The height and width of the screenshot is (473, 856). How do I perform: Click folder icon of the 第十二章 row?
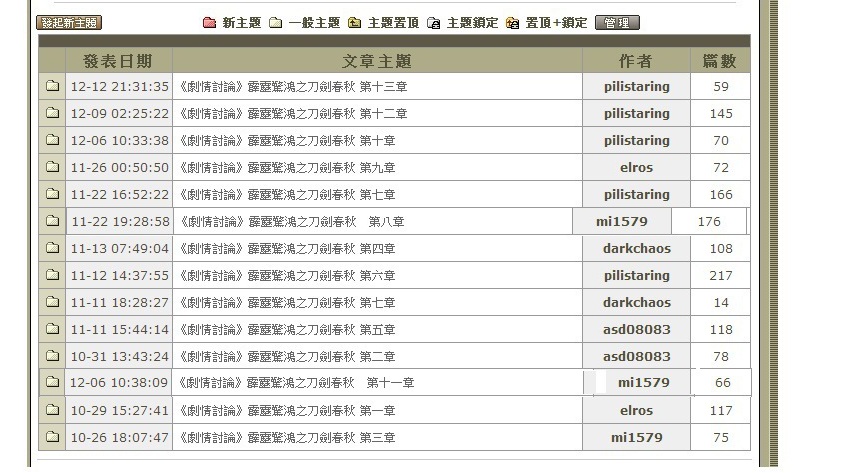(52, 113)
